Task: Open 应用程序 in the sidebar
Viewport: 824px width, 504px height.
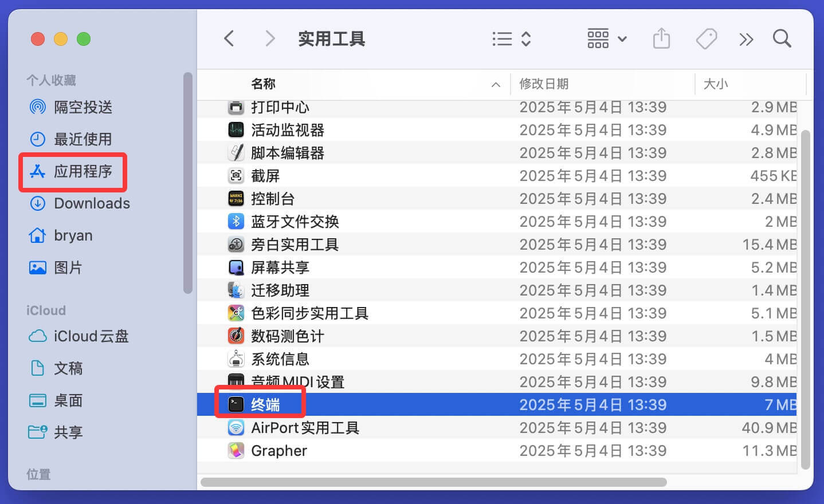Action: (x=83, y=171)
